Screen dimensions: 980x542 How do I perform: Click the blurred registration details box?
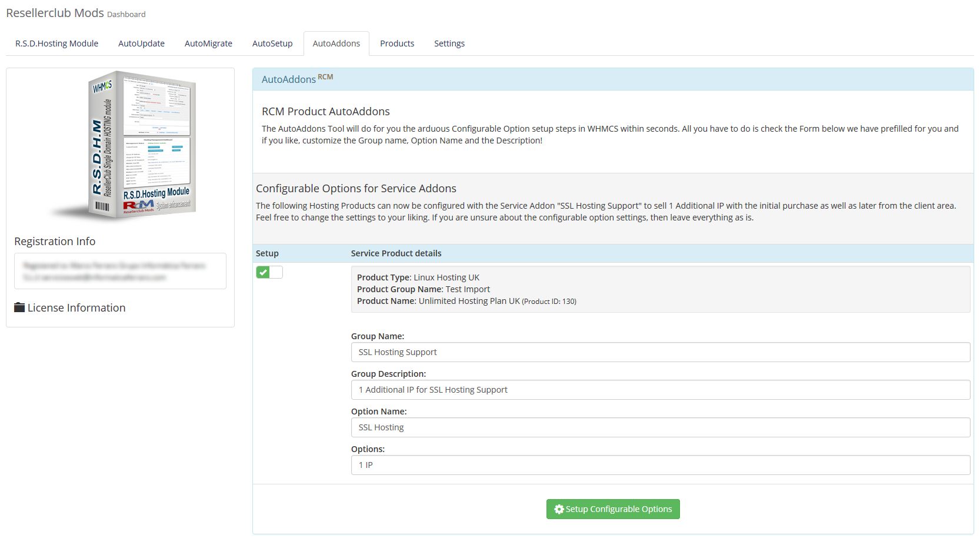point(120,271)
